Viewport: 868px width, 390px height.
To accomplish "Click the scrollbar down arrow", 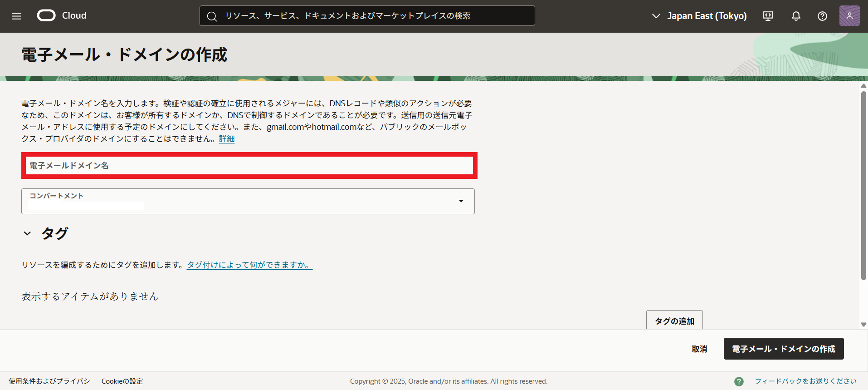I will [863, 324].
